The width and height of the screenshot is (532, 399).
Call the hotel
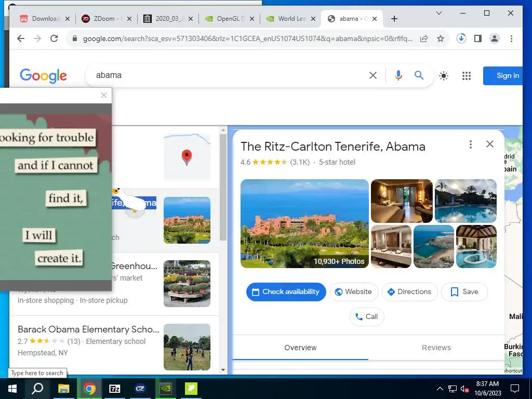[x=367, y=317]
